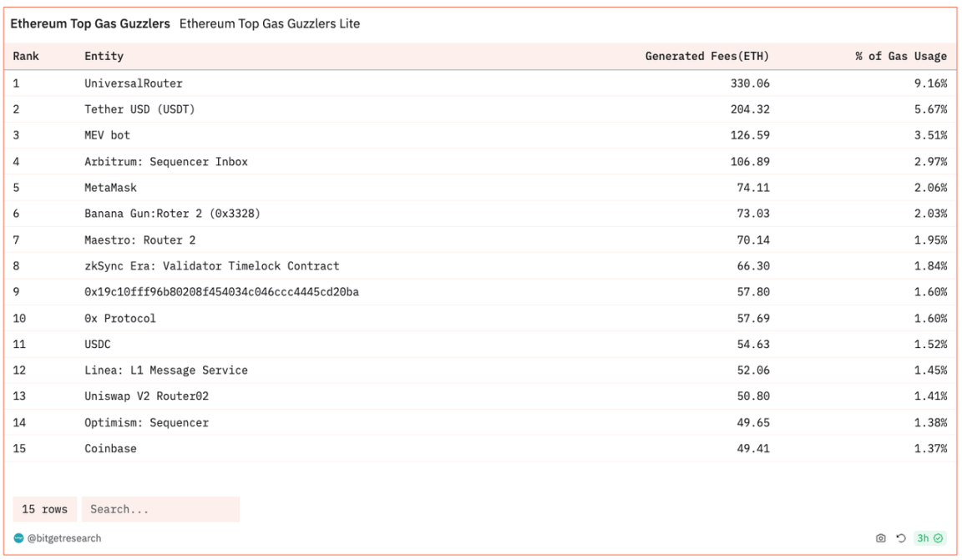
Task: Click the 3h freshness status badge
Action: tap(929, 538)
